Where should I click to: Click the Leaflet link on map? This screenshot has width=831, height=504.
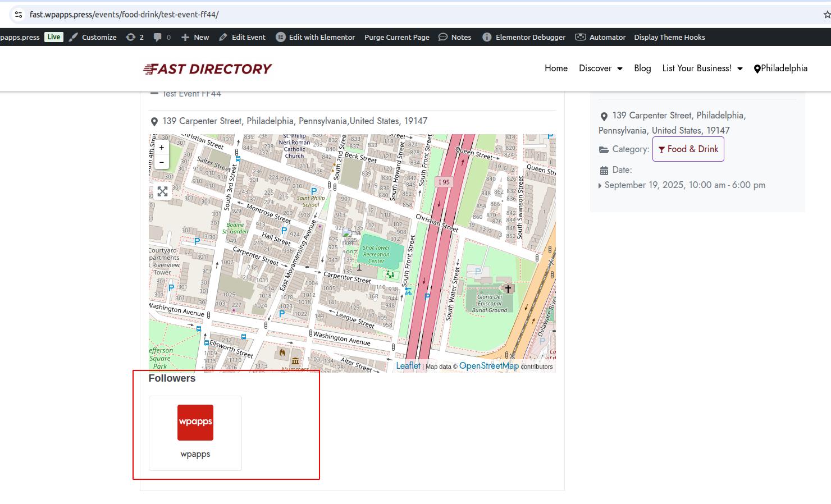click(x=408, y=366)
